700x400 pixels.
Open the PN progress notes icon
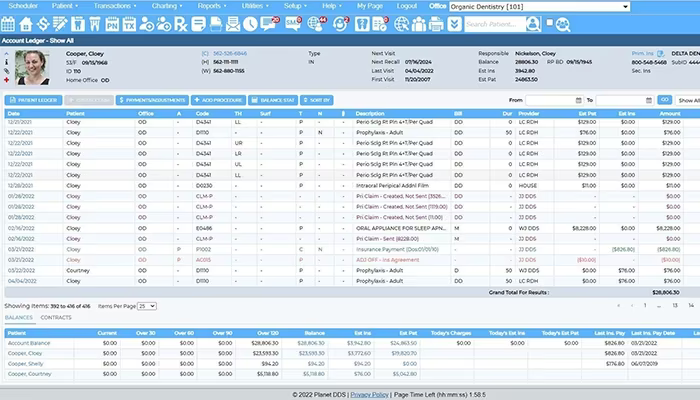point(112,24)
